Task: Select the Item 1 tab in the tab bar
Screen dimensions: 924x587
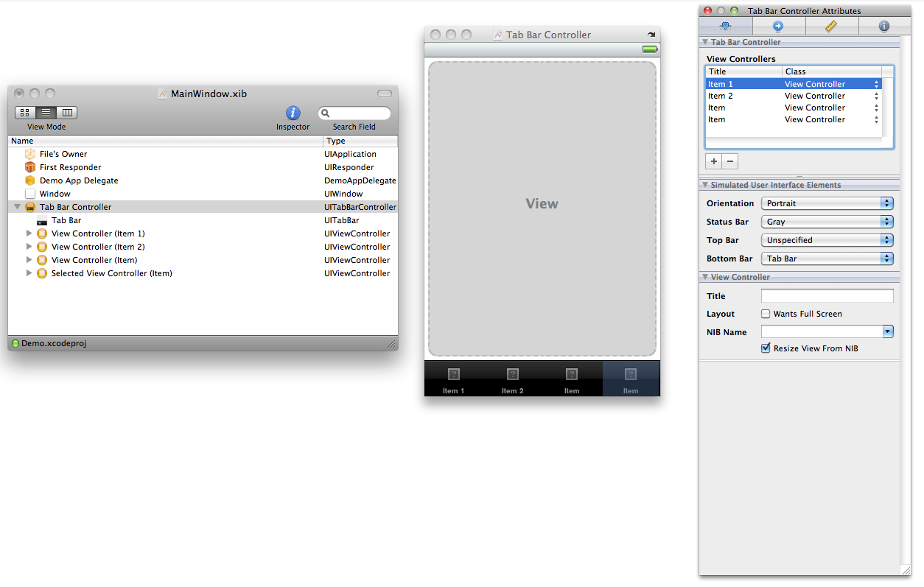Action: 453,379
